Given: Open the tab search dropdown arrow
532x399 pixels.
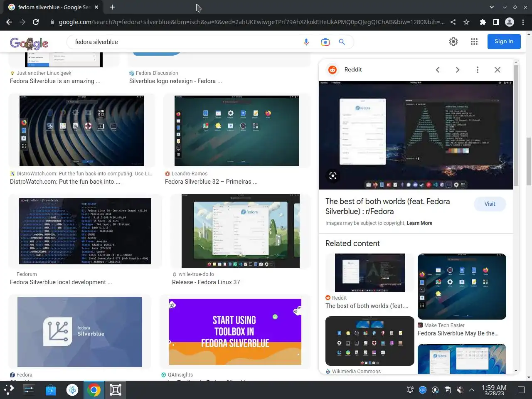Looking at the screenshot, I should click(492, 7).
